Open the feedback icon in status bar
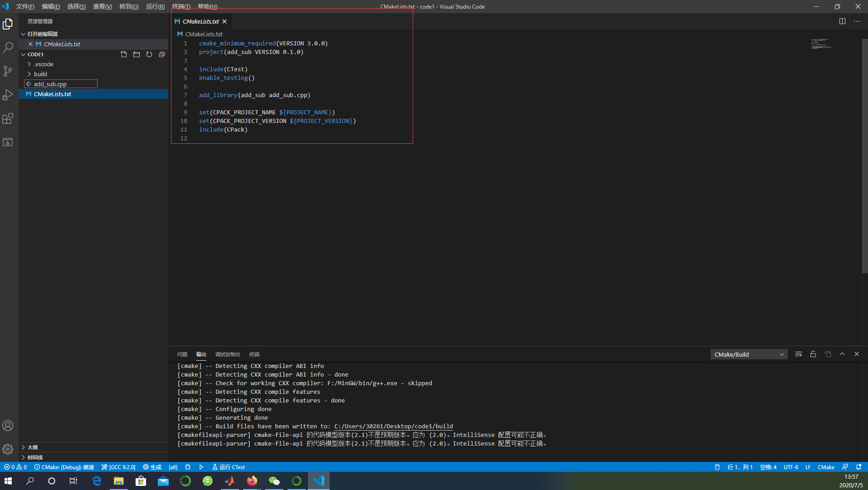Viewport: 868px width, 490px height. tap(845, 467)
